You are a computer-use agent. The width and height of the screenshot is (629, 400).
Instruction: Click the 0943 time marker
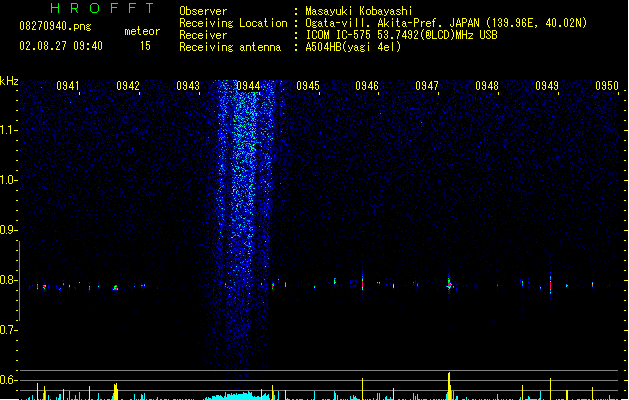[x=188, y=85]
